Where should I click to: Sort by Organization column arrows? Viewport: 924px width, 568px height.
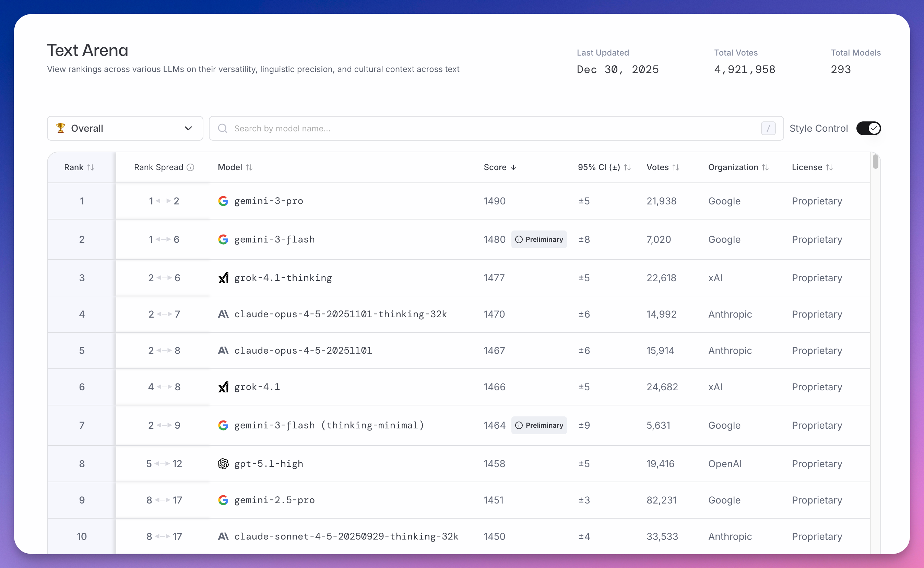(765, 167)
